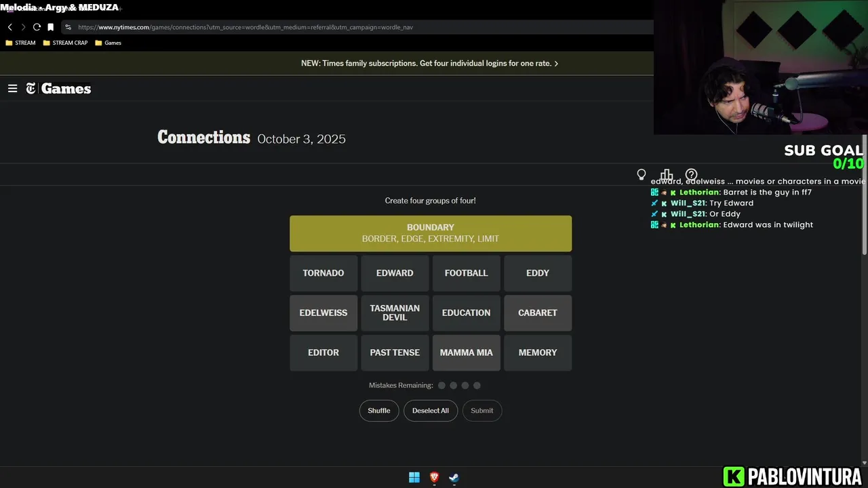The width and height of the screenshot is (868, 488).
Task: Click the Mistakes Remaining label
Action: click(x=401, y=386)
